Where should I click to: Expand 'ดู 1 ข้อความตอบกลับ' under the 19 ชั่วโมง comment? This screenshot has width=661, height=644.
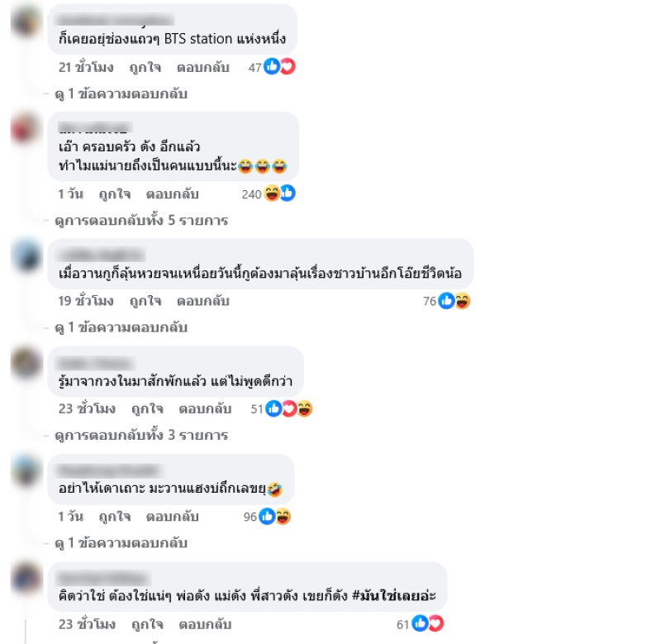pos(121,327)
